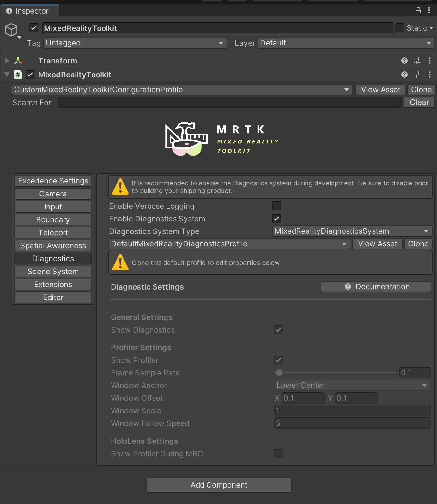Open MixedRealityToolkit component three-dot menu
The height and width of the screenshot is (504, 437).
pyautogui.click(x=429, y=75)
